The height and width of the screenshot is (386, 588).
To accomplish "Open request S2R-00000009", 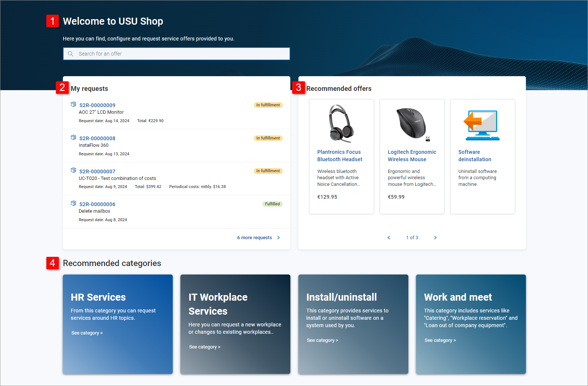I will click(97, 105).
